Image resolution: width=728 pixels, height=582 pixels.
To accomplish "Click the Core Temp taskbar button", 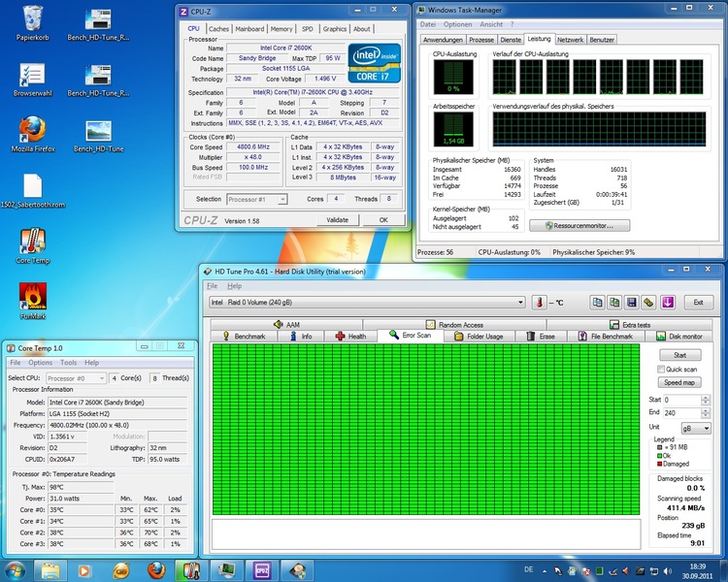I will click(x=191, y=570).
